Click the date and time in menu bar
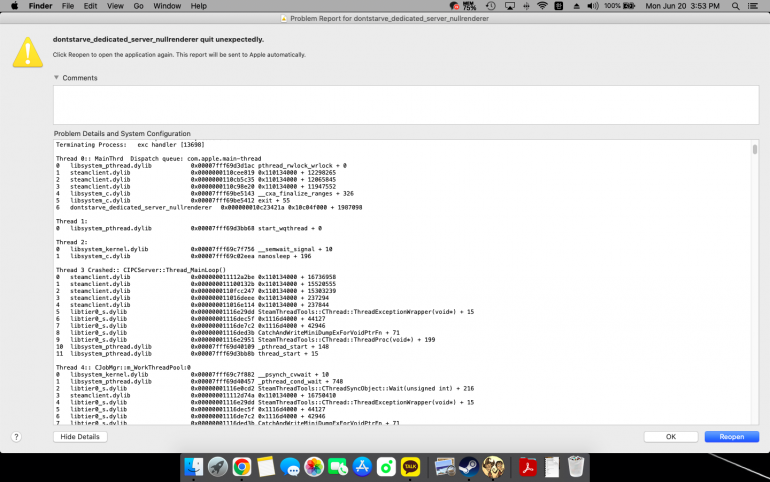Viewport: 770px width, 482px height. (682, 6)
